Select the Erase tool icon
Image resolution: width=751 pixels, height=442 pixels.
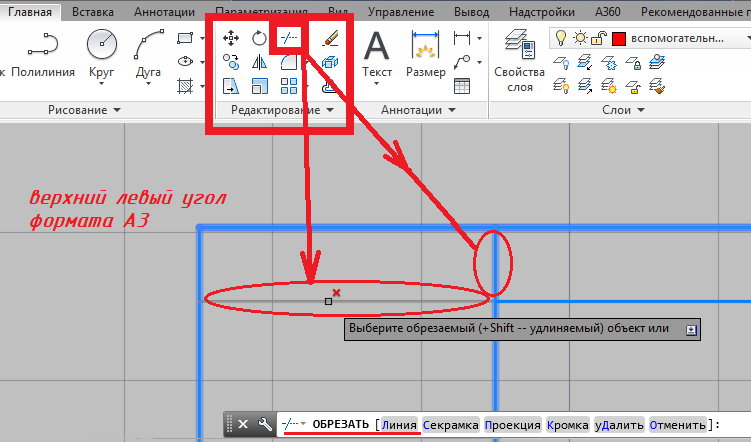(331, 39)
